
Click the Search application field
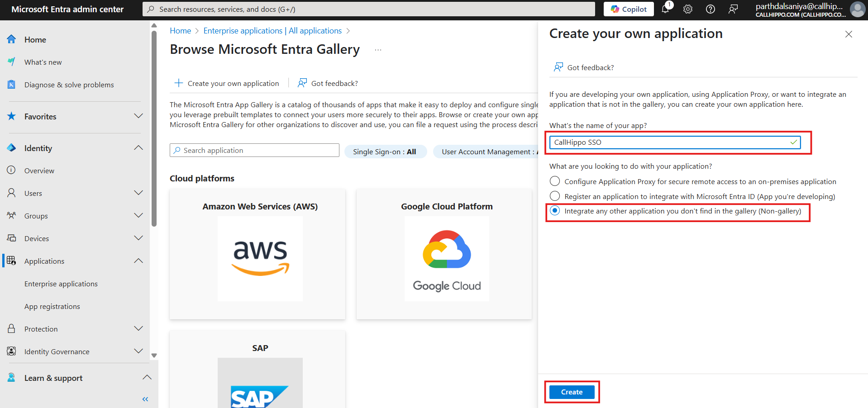pyautogui.click(x=254, y=150)
